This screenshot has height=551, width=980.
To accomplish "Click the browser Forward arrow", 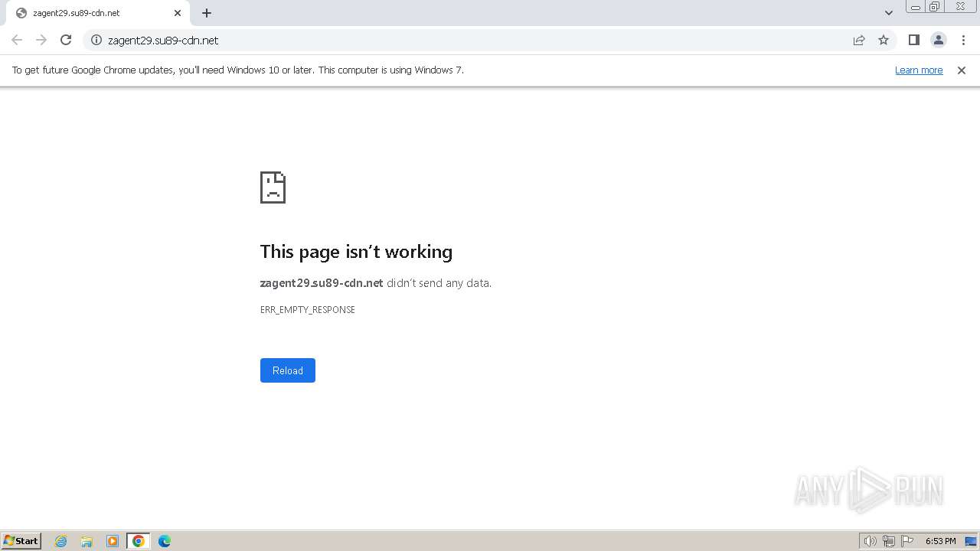I will point(41,40).
